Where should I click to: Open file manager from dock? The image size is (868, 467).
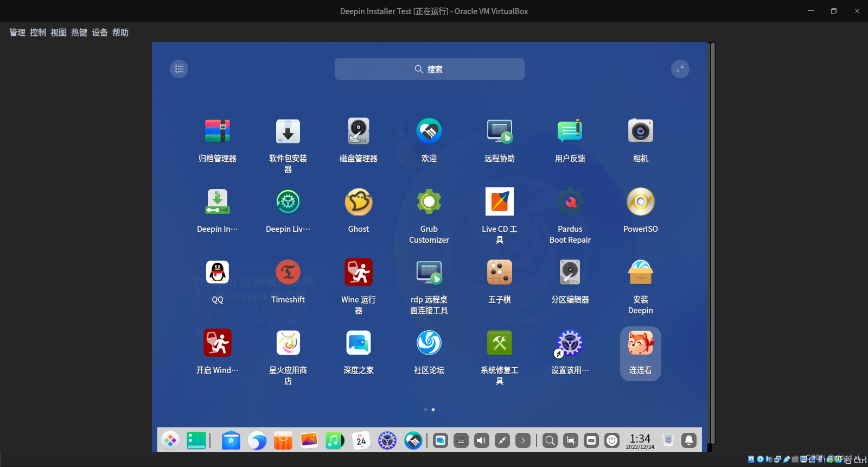click(x=231, y=440)
